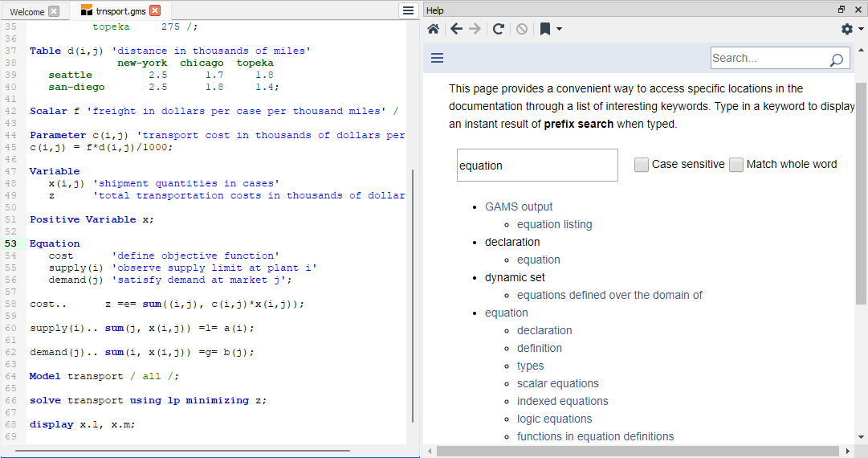Open the 'equation listing' link
Screen dimensions: 868x458
(554, 224)
